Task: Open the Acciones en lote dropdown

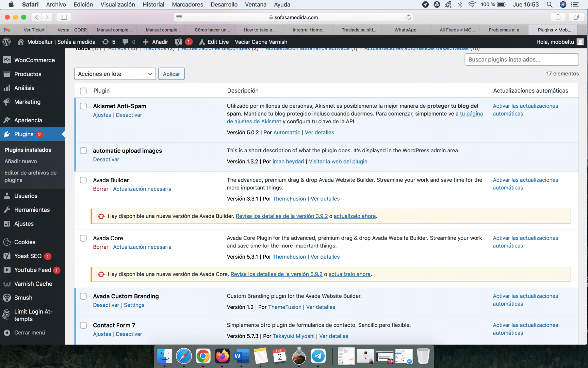Action: pos(115,74)
